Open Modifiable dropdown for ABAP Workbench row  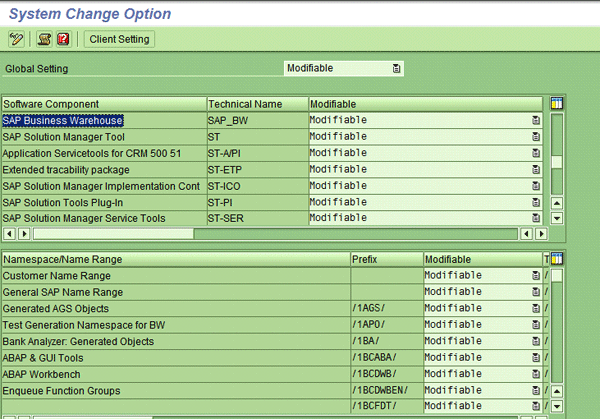click(x=536, y=374)
